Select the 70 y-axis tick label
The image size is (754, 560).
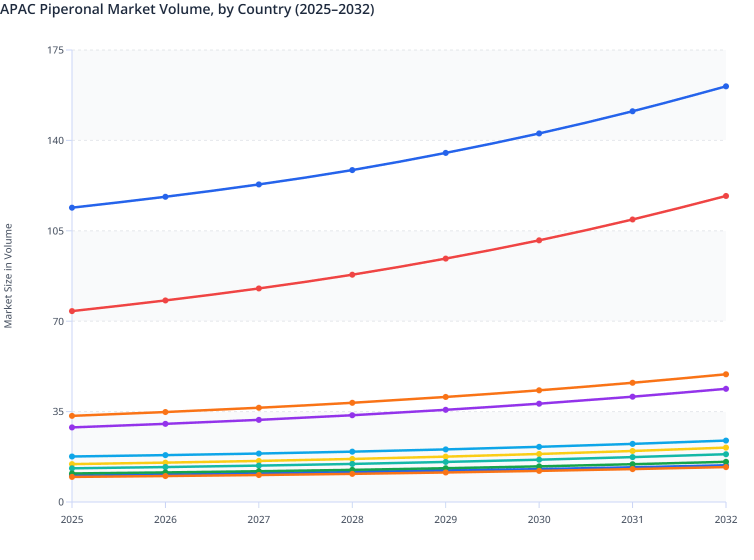click(59, 321)
